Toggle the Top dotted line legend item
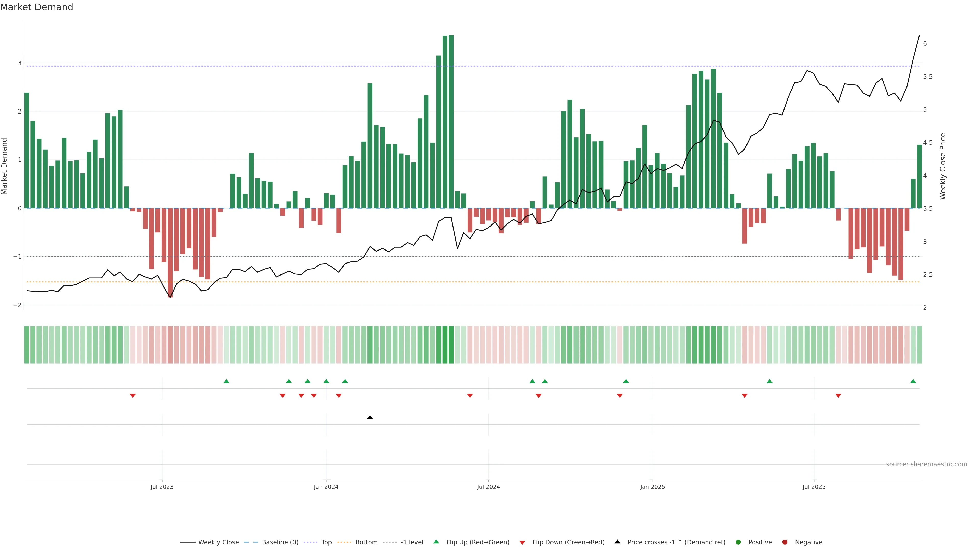The width and height of the screenshot is (980, 551). tap(326, 542)
